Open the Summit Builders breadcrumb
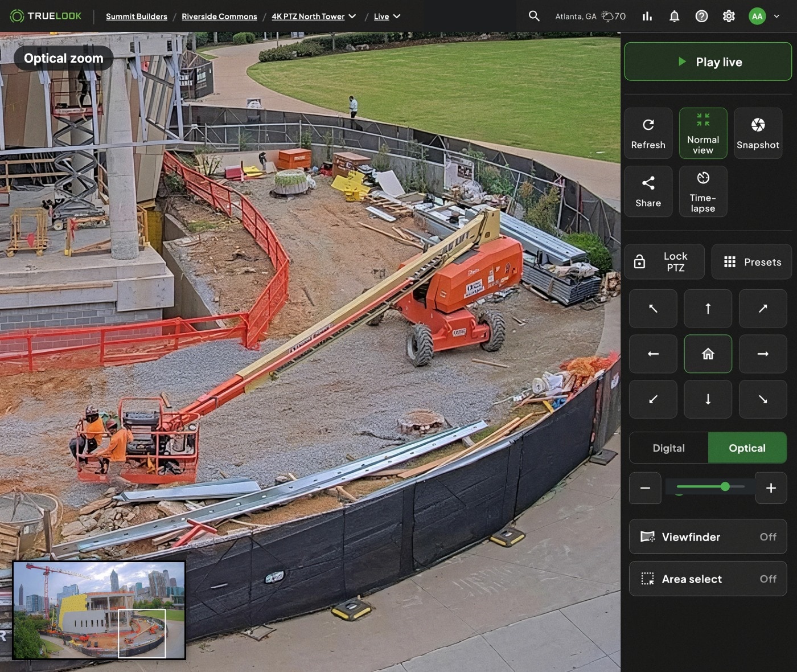The width and height of the screenshot is (797, 672). [137, 17]
